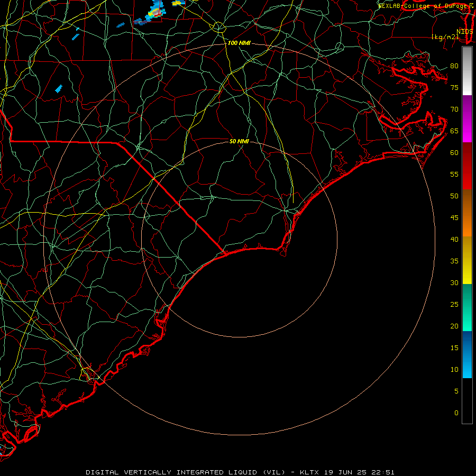Viewport: 476px width, 476px height.
Task: Click the legend value "60"
Action: coord(454,153)
